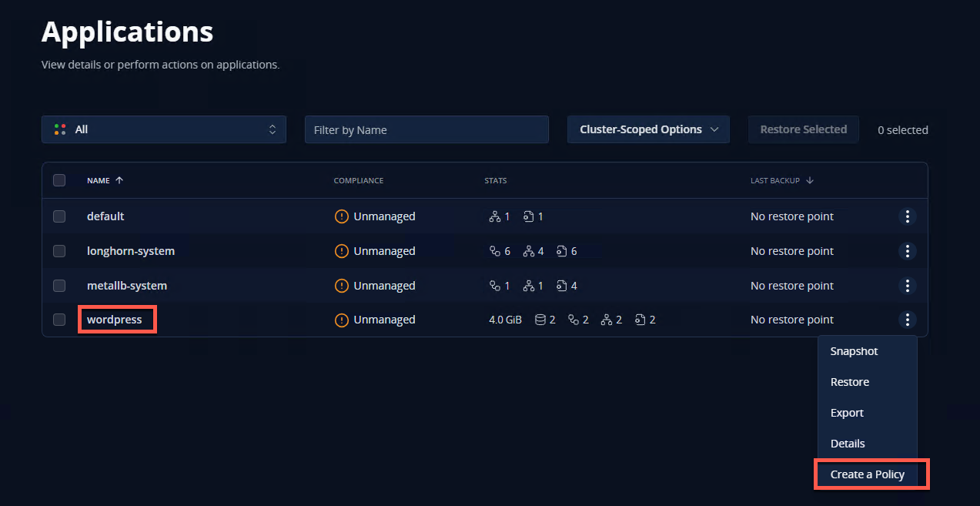
Task: Choose Create a Policy from context menu
Action: pyautogui.click(x=868, y=474)
